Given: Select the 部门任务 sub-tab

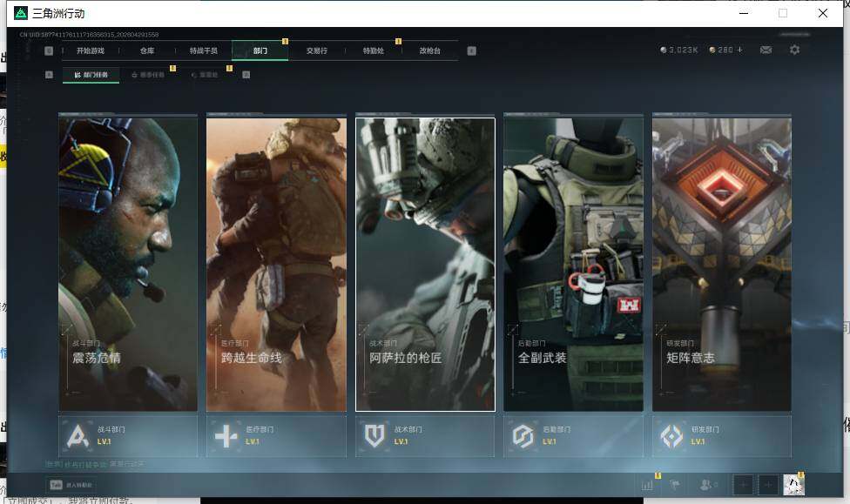Looking at the screenshot, I should pyautogui.click(x=91, y=75).
